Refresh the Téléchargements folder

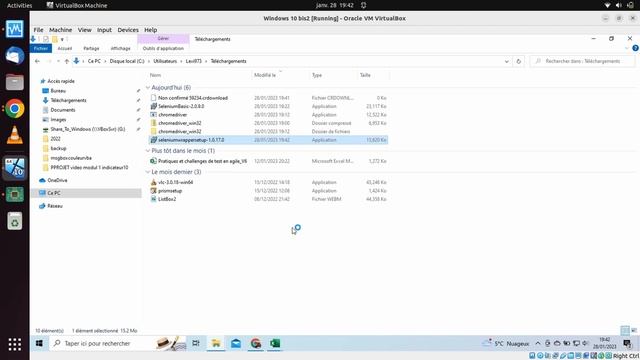click(x=518, y=62)
